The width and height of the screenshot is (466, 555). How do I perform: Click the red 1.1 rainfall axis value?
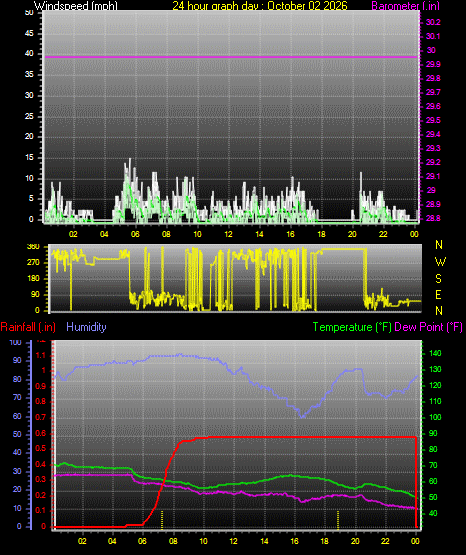pos(41,355)
